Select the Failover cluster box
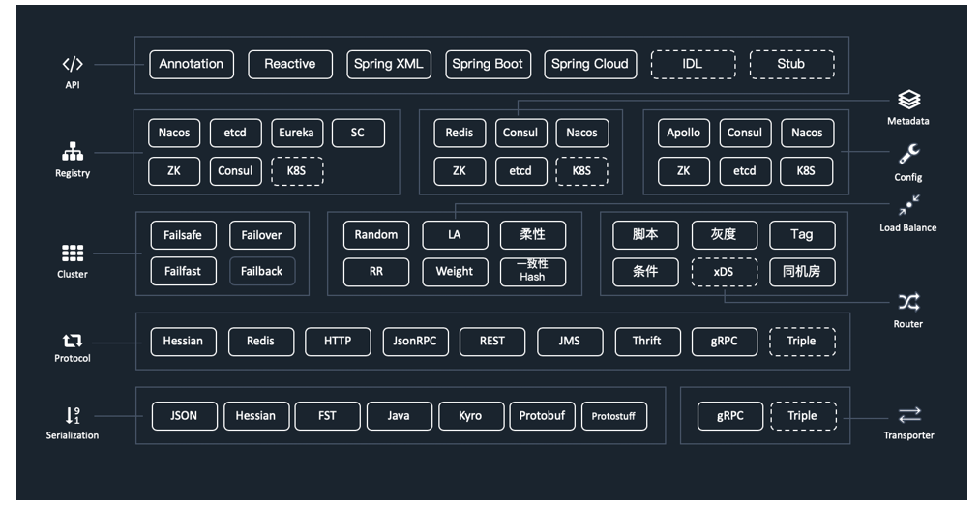 pyautogui.click(x=262, y=236)
